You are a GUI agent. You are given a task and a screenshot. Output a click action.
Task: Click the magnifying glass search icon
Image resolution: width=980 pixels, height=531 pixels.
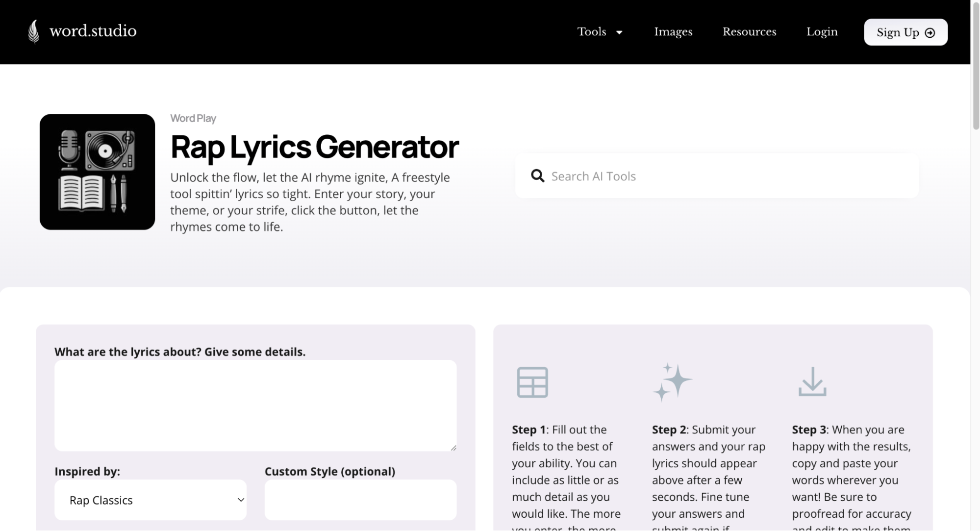coord(537,176)
